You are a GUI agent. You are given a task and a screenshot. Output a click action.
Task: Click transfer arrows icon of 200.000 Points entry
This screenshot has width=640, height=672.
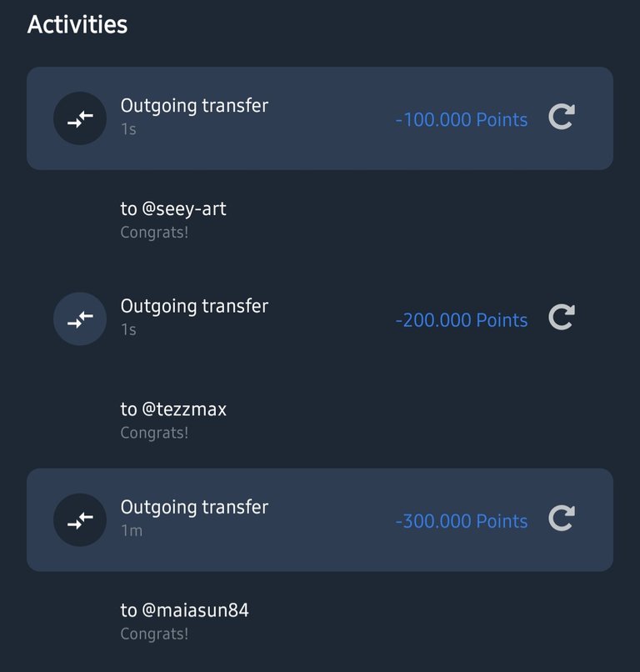tap(80, 318)
